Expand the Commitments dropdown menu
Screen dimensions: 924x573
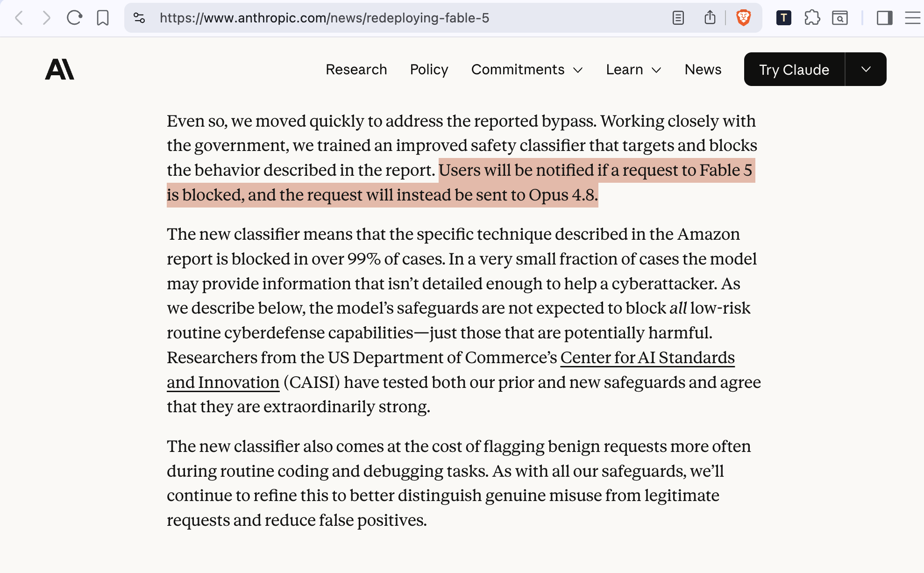[x=527, y=70]
